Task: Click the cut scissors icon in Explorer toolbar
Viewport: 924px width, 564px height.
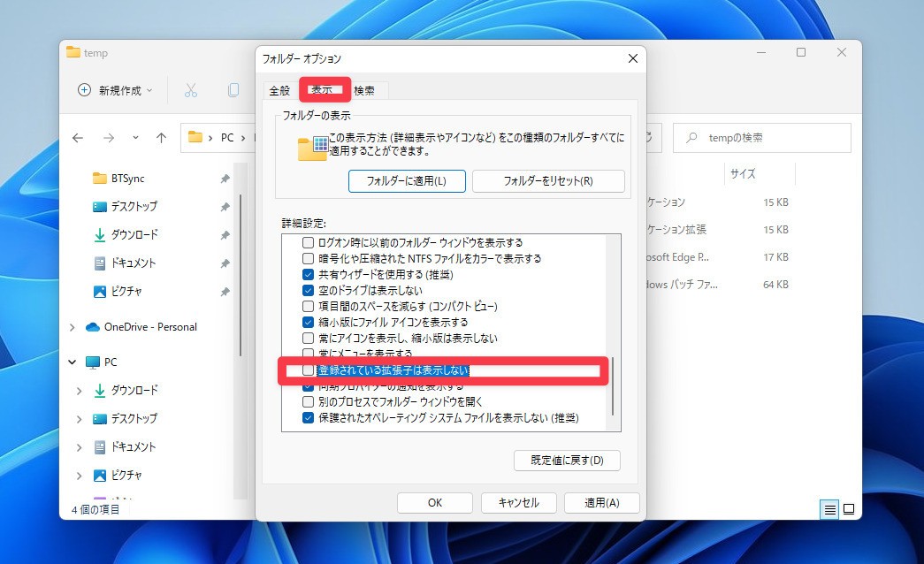Action: [190, 90]
